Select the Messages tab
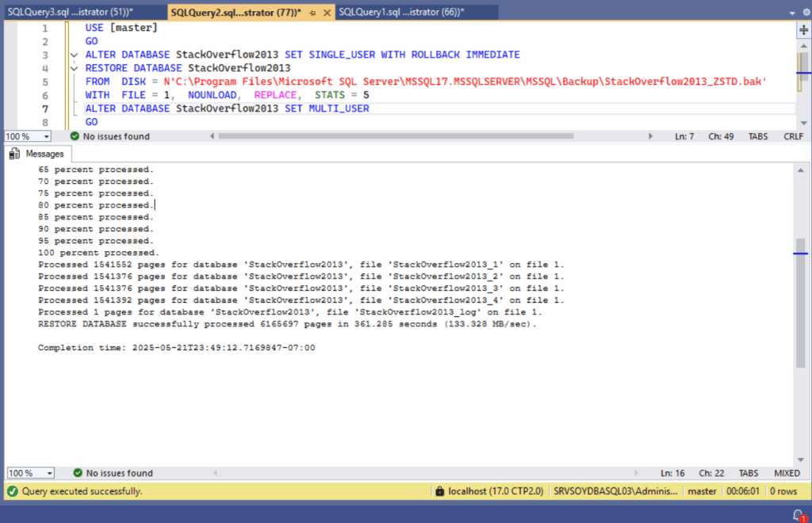Viewport: 812px width, 523px height. click(x=44, y=154)
